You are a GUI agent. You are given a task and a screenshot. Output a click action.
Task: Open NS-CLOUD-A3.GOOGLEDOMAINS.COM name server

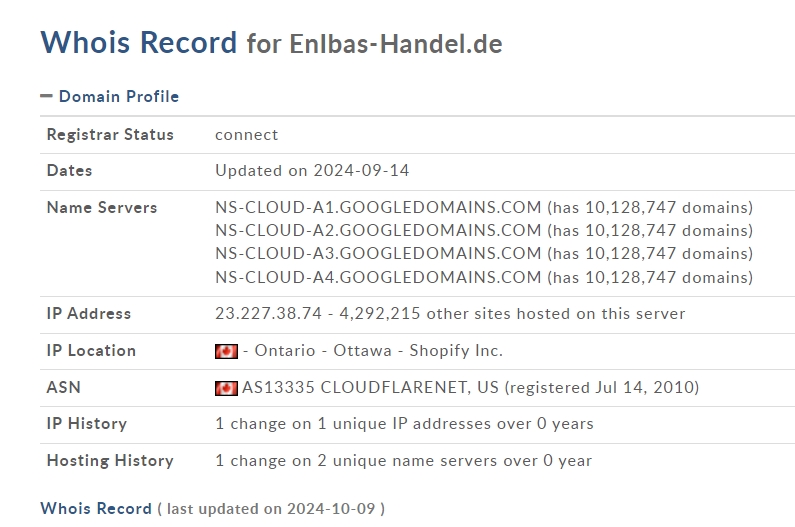[x=378, y=254]
